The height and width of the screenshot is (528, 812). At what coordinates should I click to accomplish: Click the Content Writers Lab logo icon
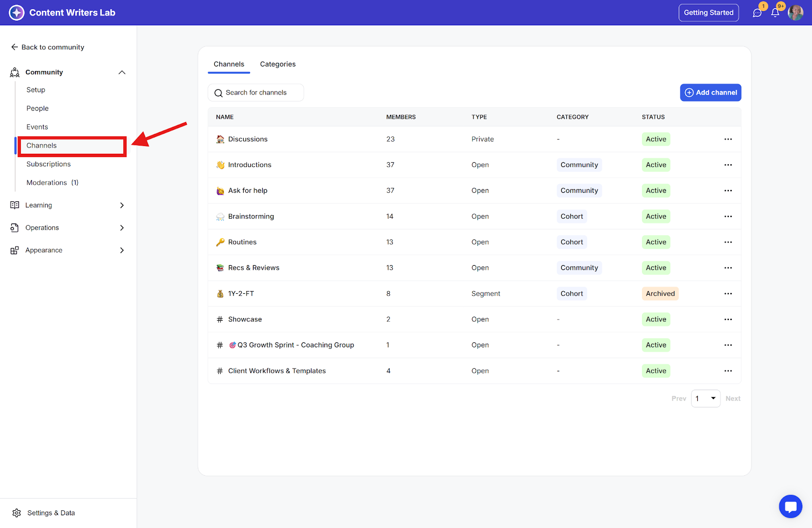coord(17,13)
